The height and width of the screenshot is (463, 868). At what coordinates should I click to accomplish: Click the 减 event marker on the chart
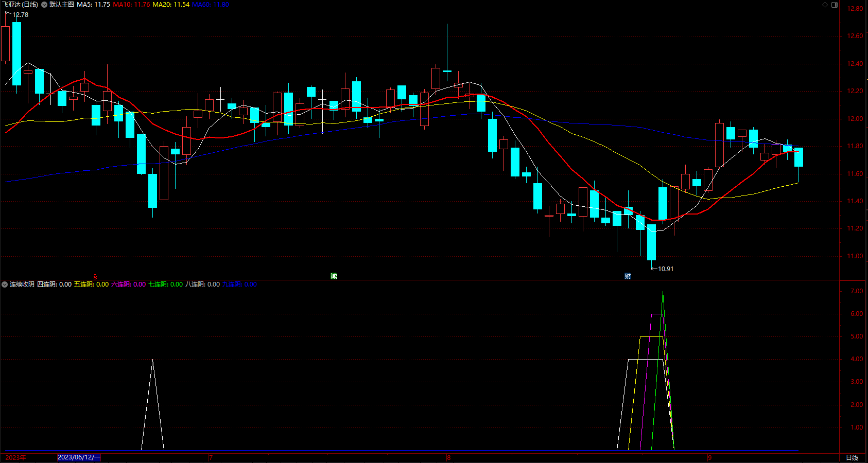(x=334, y=276)
